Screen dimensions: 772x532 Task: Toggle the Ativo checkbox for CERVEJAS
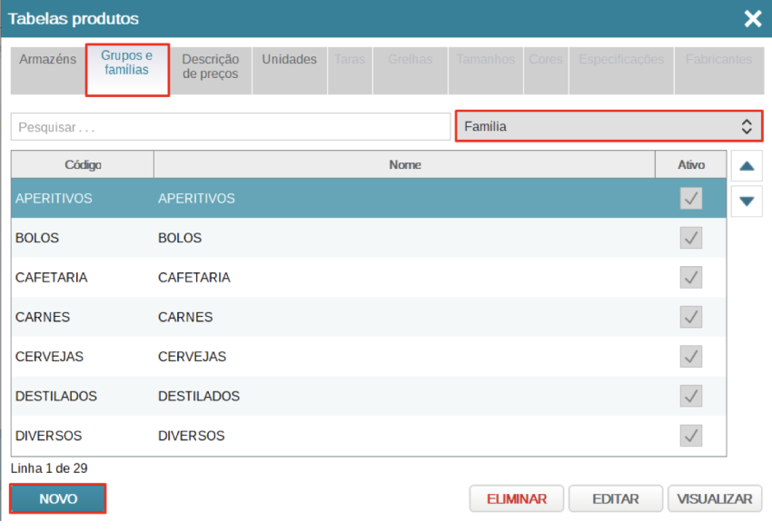coord(691,357)
